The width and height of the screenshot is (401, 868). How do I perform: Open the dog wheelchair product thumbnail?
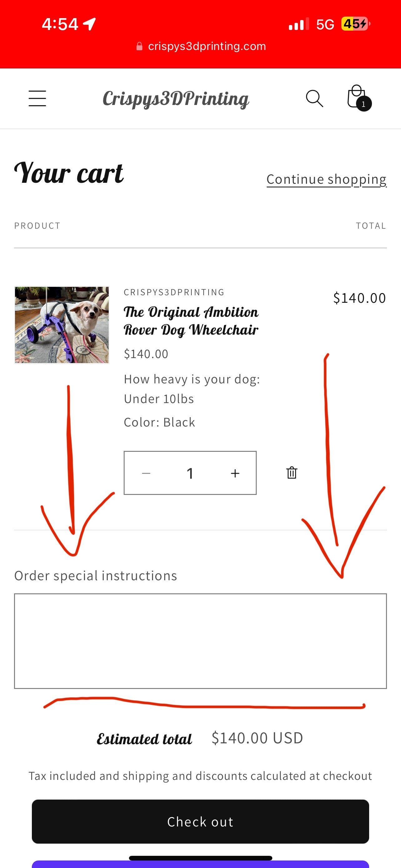(62, 325)
